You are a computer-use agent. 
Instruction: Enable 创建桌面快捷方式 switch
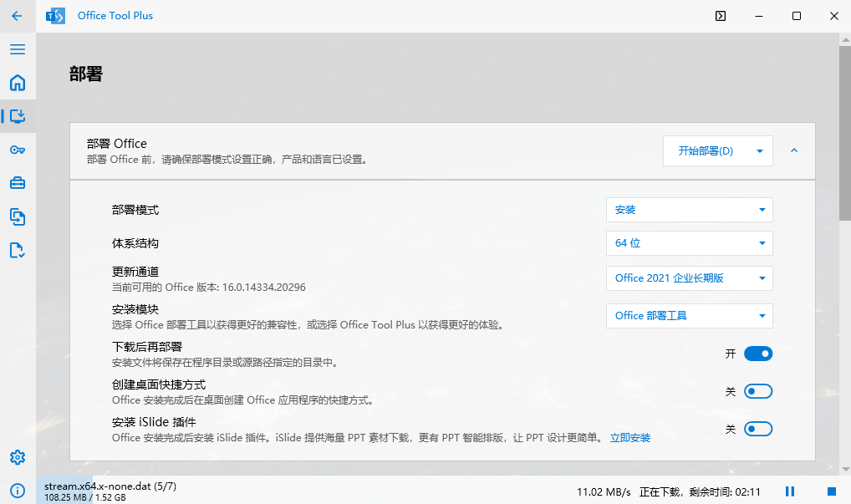pos(757,391)
